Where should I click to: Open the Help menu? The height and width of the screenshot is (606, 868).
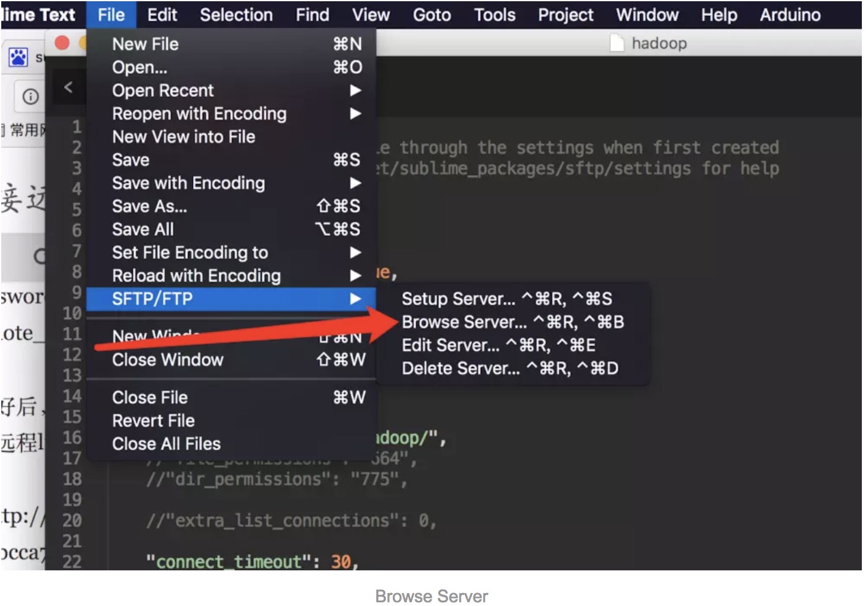pos(719,15)
